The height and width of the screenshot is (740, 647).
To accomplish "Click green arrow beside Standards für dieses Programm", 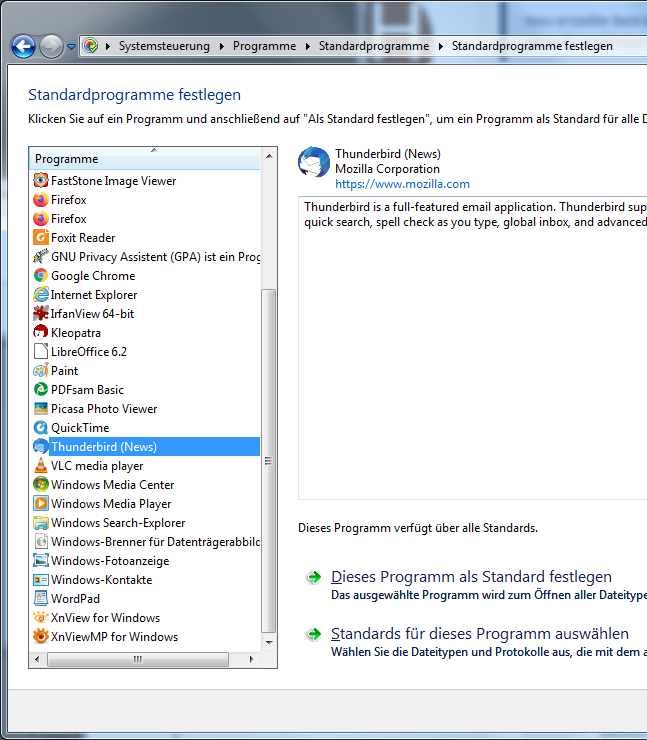I will pos(314,634).
